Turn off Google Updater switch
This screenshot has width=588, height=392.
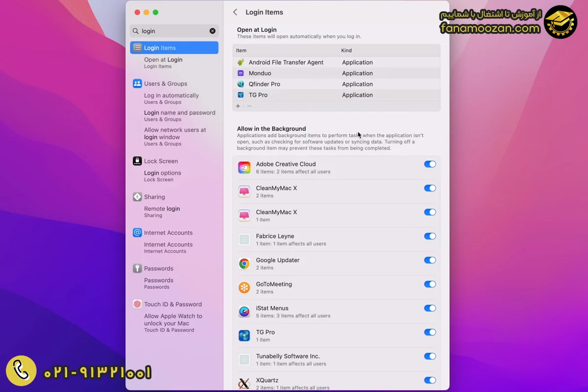pyautogui.click(x=430, y=260)
